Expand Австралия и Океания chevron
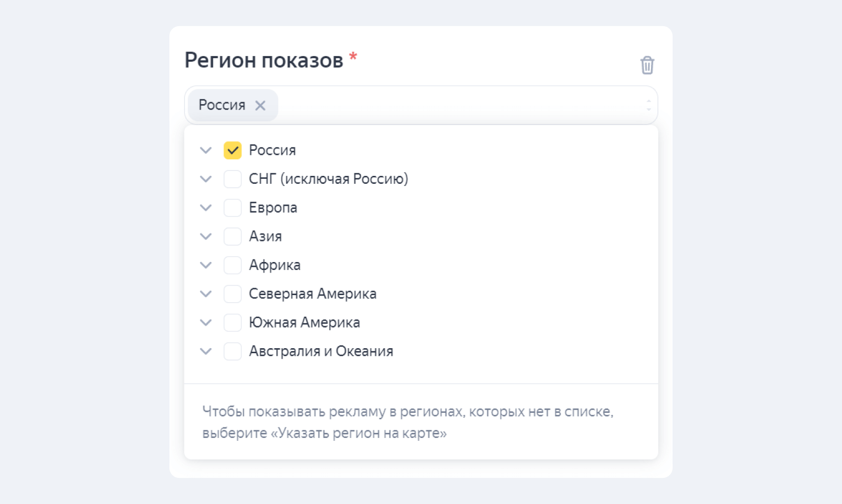842x504 pixels. coord(205,351)
